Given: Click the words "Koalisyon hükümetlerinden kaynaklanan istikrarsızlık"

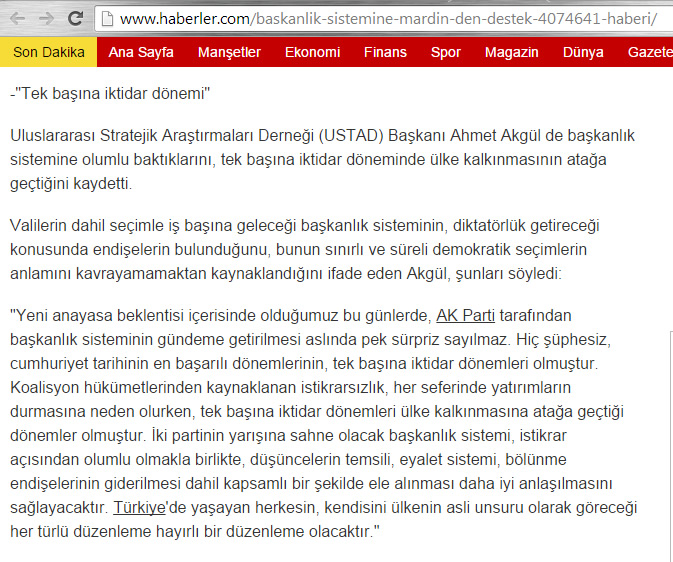Looking at the screenshot, I should [x=197, y=388].
